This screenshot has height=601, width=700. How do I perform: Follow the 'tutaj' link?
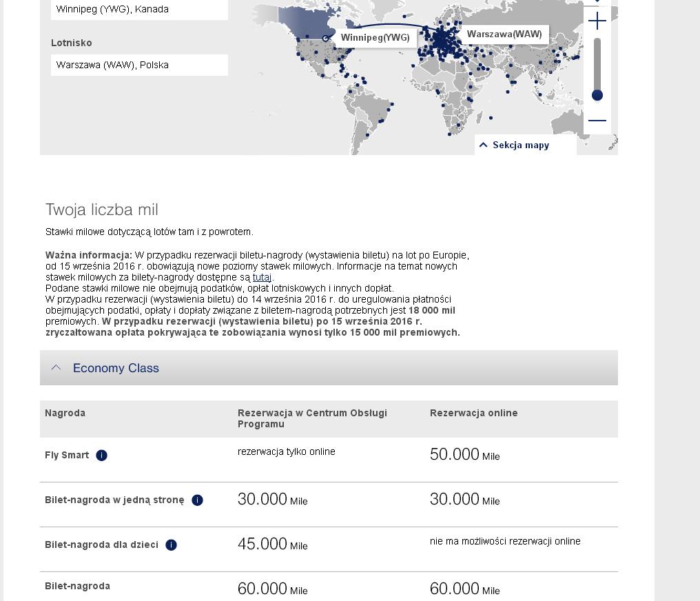tap(262, 277)
